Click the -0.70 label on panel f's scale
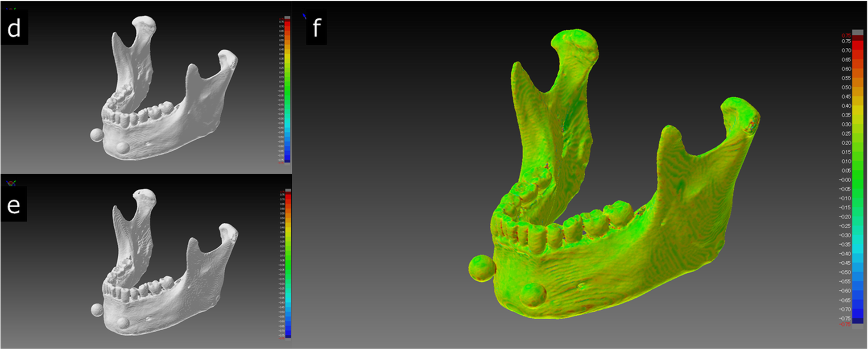The image size is (868, 350). coord(845,309)
